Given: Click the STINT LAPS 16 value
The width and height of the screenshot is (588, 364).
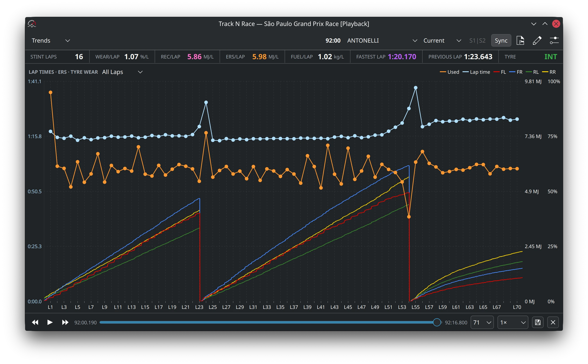Looking at the screenshot, I should (x=79, y=56).
